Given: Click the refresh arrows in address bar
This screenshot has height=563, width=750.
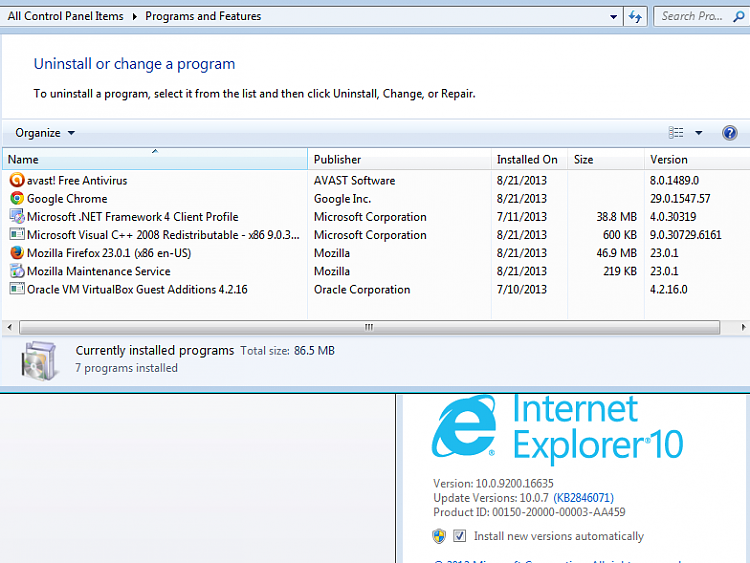Looking at the screenshot, I should [635, 17].
